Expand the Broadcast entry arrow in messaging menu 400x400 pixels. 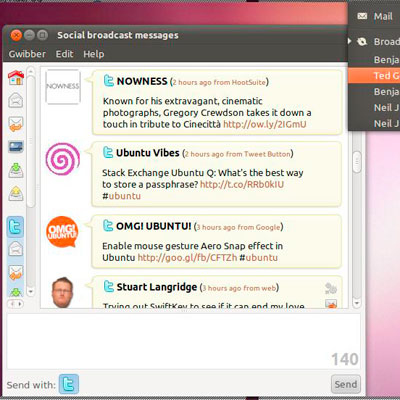pos(350,41)
